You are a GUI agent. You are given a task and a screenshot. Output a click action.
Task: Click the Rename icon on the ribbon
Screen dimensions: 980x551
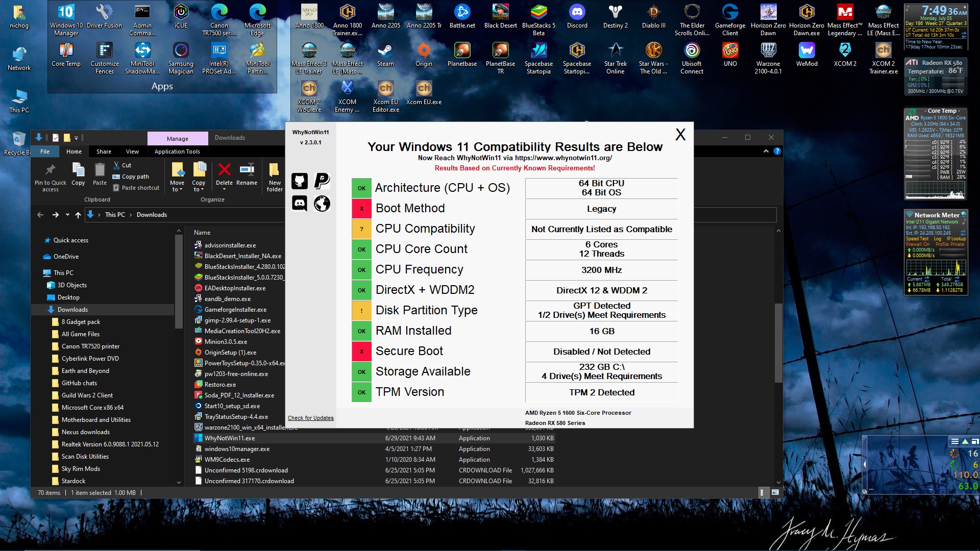pyautogui.click(x=247, y=173)
